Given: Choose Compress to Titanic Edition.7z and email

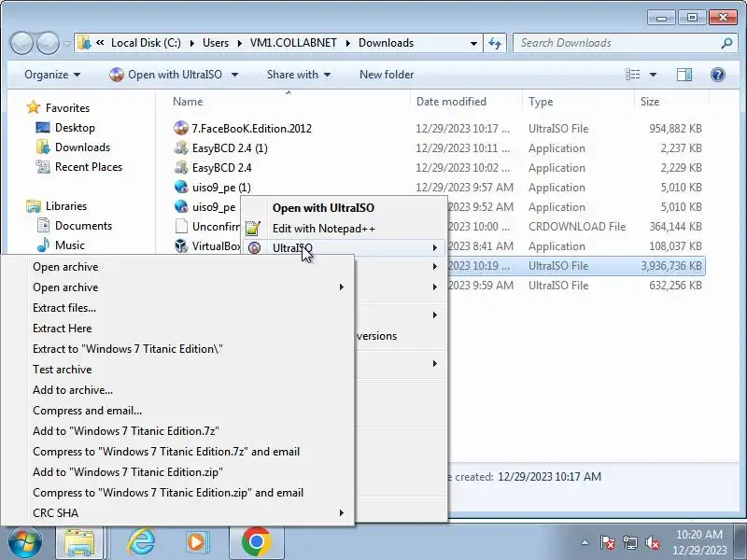Looking at the screenshot, I should pyautogui.click(x=166, y=451).
